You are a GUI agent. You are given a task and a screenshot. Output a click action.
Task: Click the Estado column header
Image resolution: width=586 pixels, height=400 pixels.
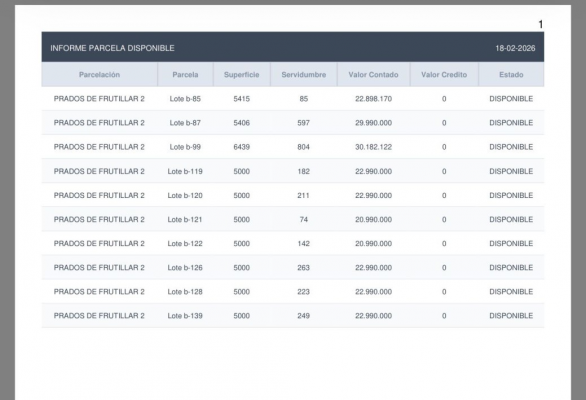(511, 75)
